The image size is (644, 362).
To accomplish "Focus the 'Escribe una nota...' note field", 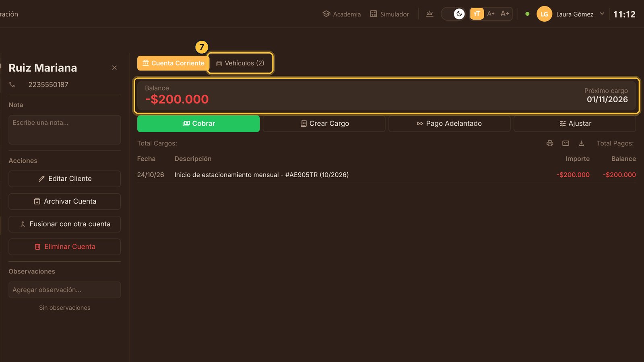I will [64, 130].
